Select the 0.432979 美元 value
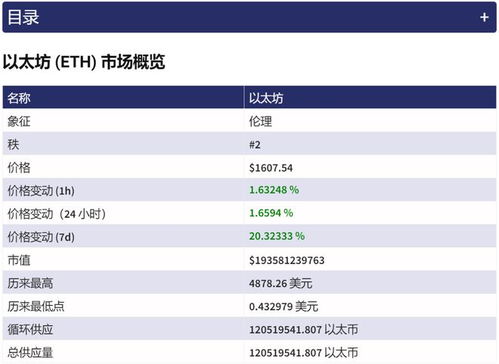The image size is (499, 364). 284,306
